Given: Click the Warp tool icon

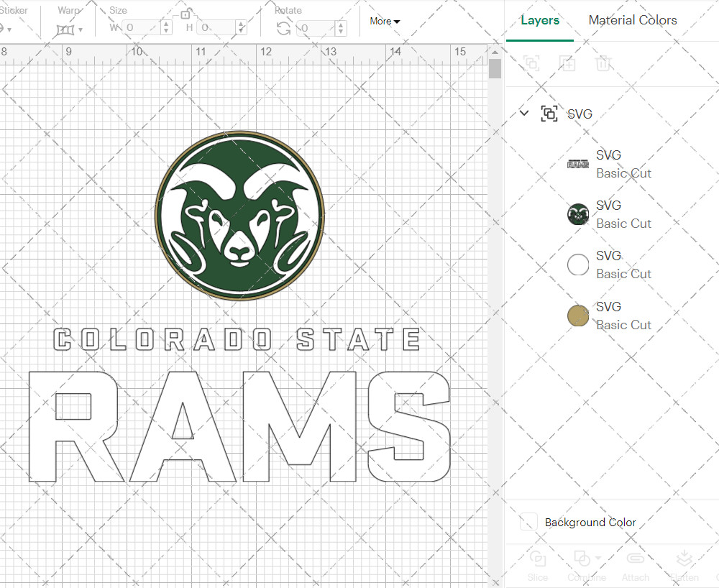Looking at the screenshot, I should tap(65, 30).
